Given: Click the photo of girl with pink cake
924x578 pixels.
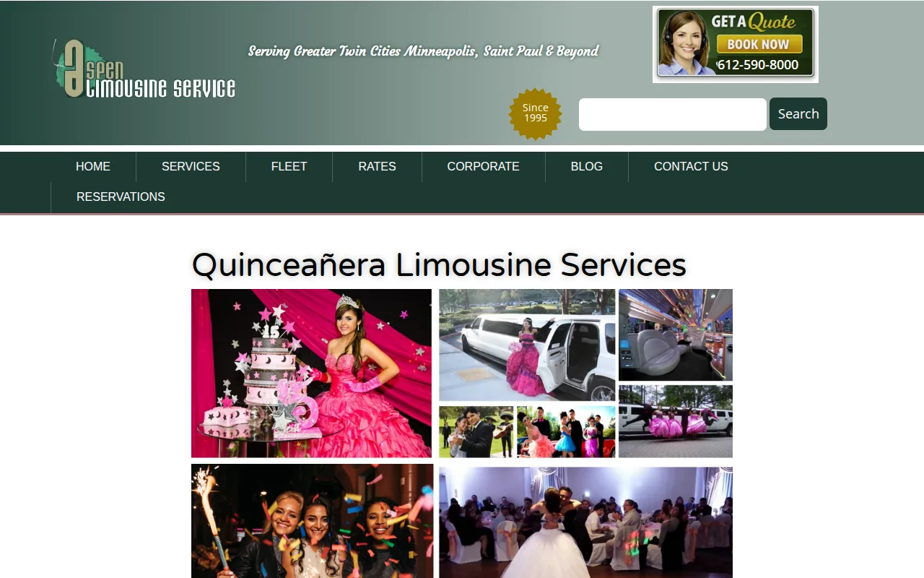Looking at the screenshot, I should coord(311,374).
